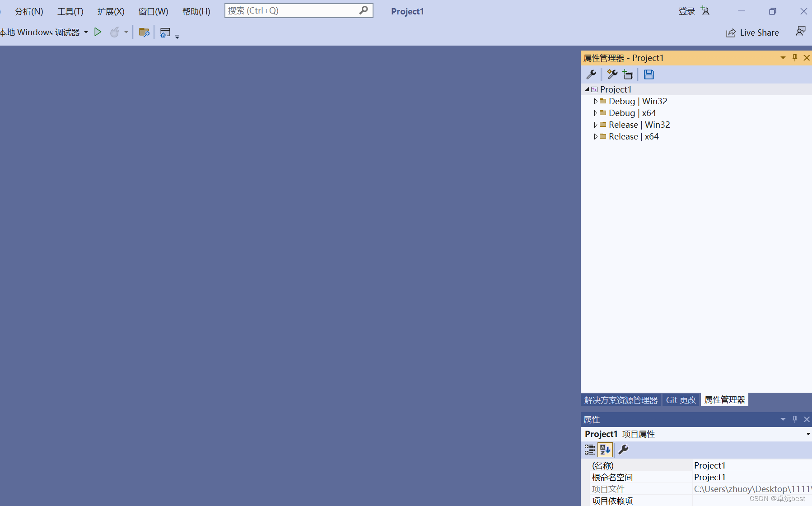Viewport: 812px width, 506px height.
Task: Expand the Debug | Win32 configuration node
Action: (596, 101)
